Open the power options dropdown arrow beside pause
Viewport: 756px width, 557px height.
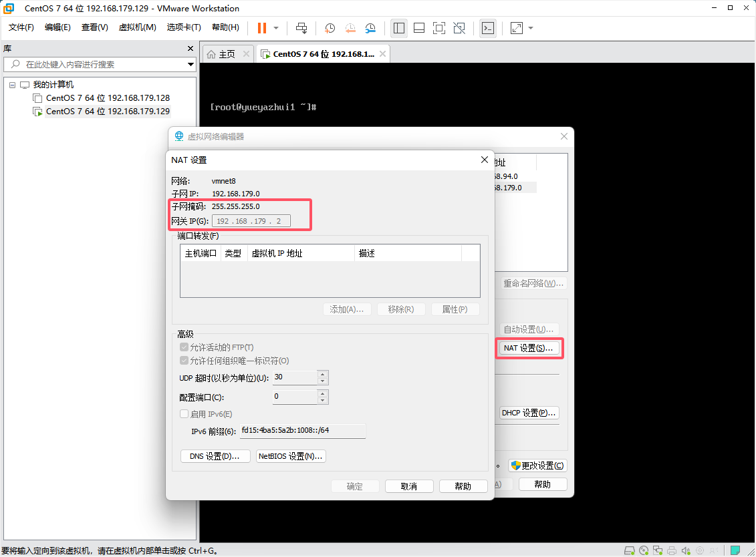[276, 28]
